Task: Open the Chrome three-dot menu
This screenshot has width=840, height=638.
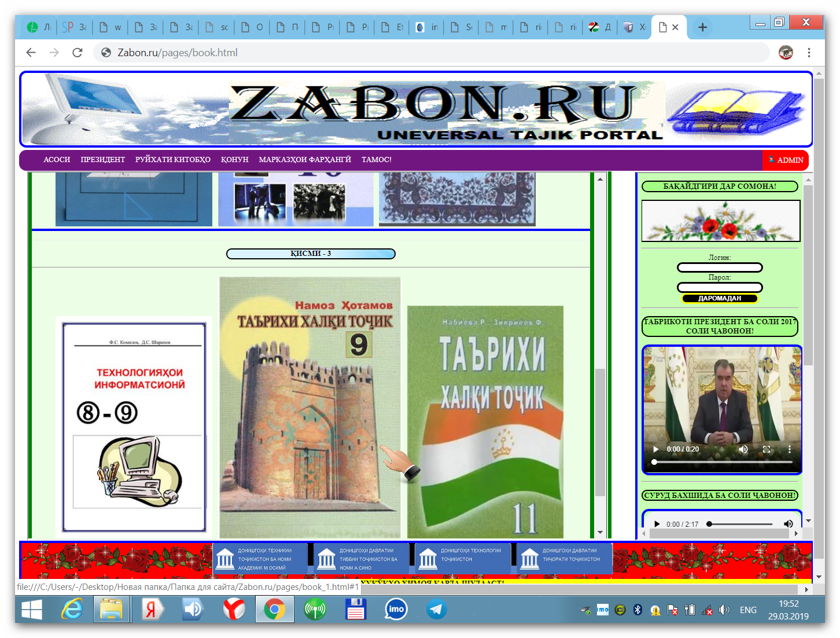Action: pyautogui.click(x=809, y=53)
